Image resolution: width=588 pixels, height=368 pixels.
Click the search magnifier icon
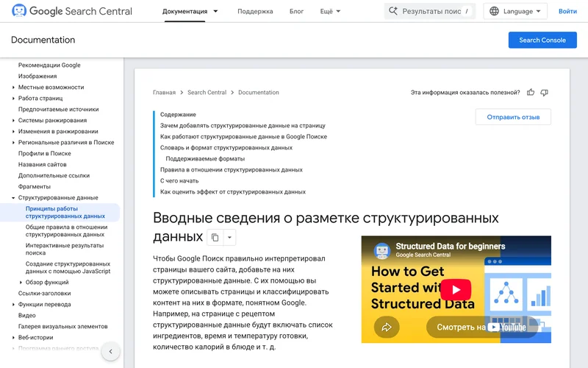coord(392,11)
